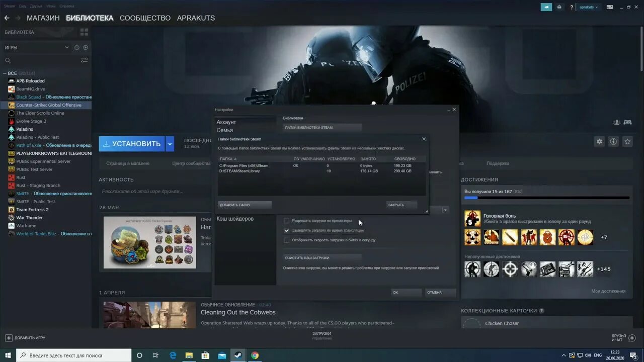
Task: Click the library search field
Action: pyautogui.click(x=43, y=60)
